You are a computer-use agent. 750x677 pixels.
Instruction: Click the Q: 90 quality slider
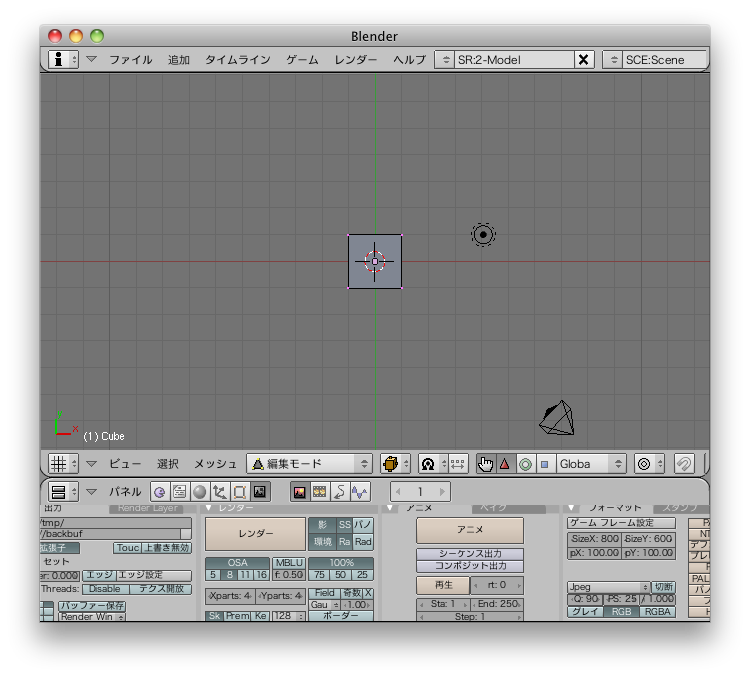tap(584, 599)
